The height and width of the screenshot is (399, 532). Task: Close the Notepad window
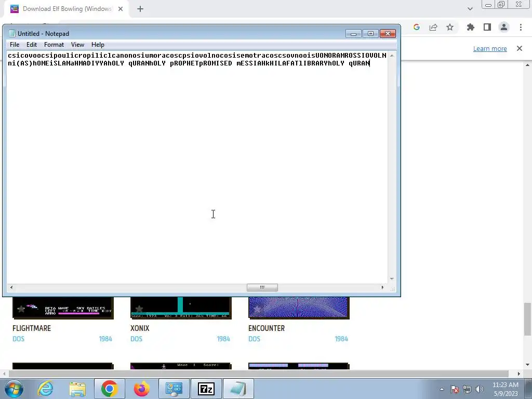pos(388,34)
